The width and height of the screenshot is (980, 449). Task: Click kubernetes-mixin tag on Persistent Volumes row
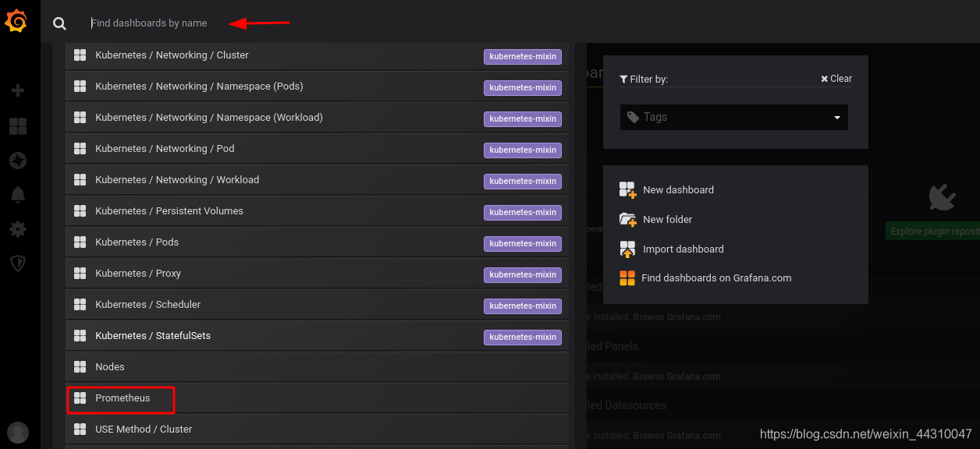point(523,212)
